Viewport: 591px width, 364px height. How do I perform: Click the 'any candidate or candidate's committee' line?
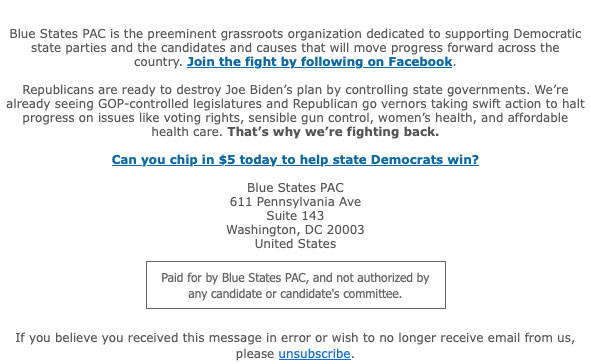(295, 294)
